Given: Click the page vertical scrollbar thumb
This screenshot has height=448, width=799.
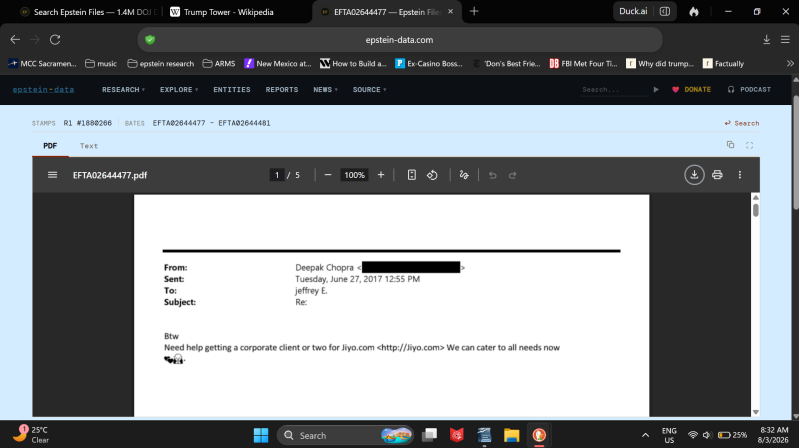Looking at the screenshot, I should click(795, 151).
